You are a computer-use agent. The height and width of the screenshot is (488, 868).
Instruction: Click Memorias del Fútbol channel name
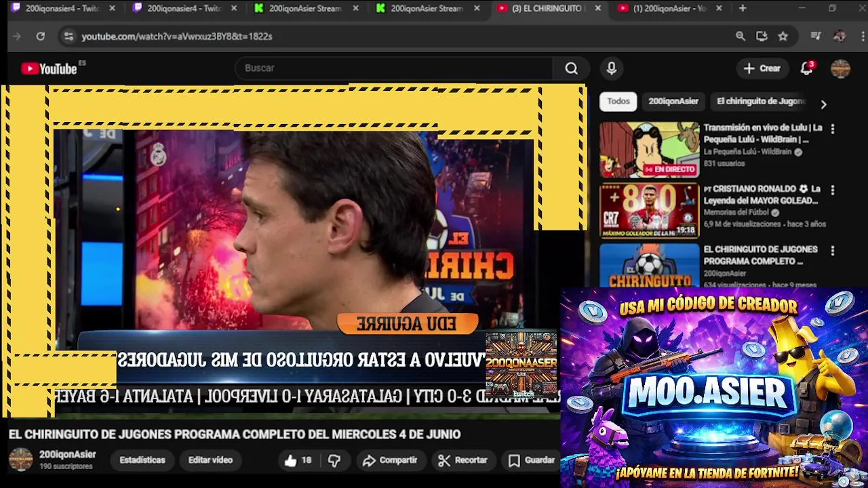tap(736, 212)
